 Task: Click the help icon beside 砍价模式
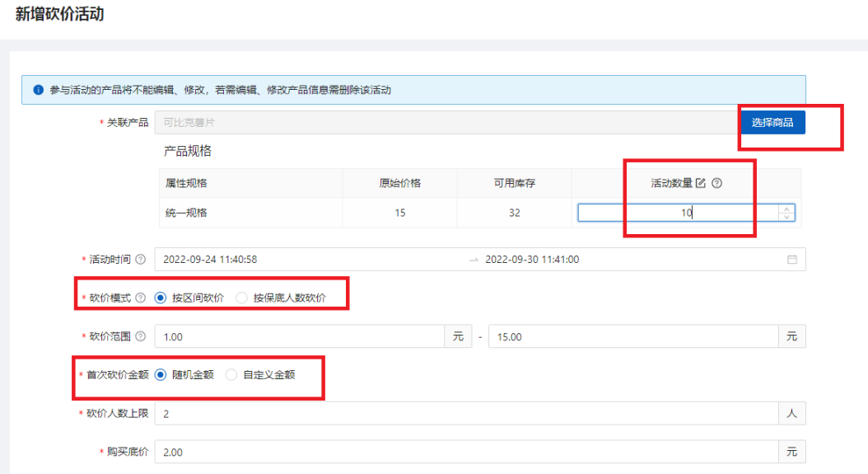tap(140, 298)
